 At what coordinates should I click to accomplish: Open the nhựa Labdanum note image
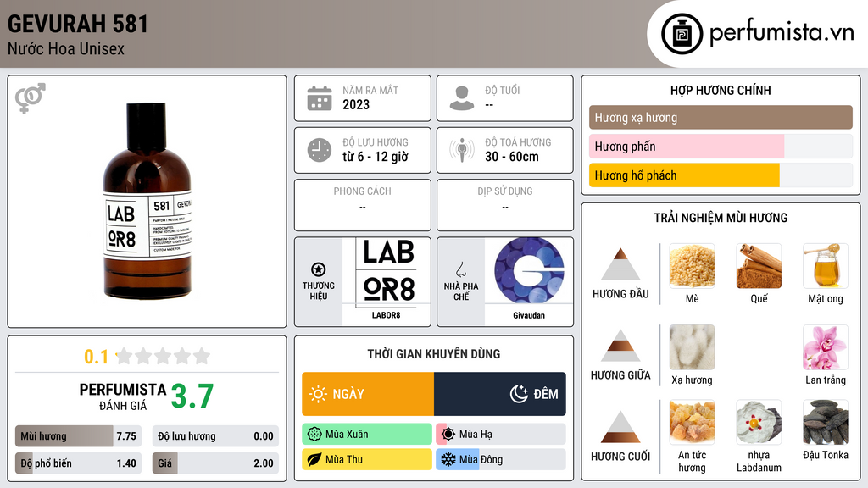[759, 423]
